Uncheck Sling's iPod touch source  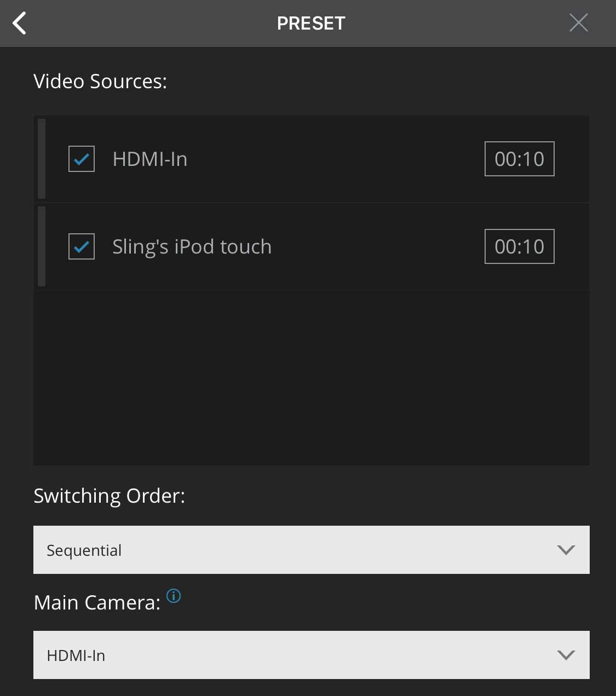[82, 246]
